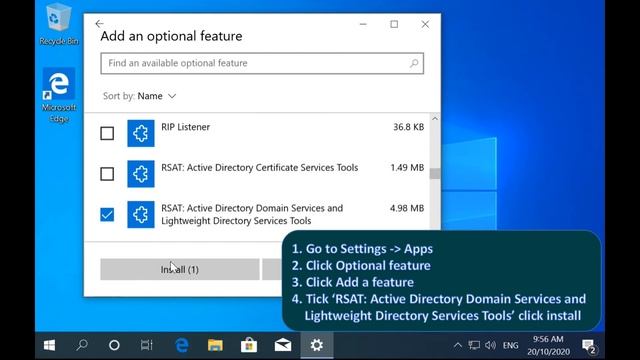Open File Explorer from the taskbar
The image size is (640, 360).
click(215, 345)
